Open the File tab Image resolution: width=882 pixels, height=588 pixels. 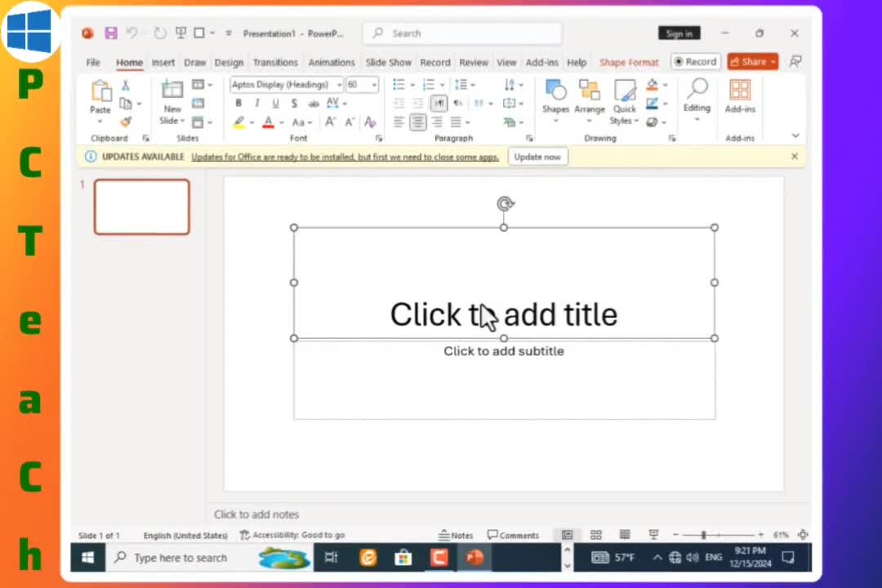pyautogui.click(x=93, y=62)
